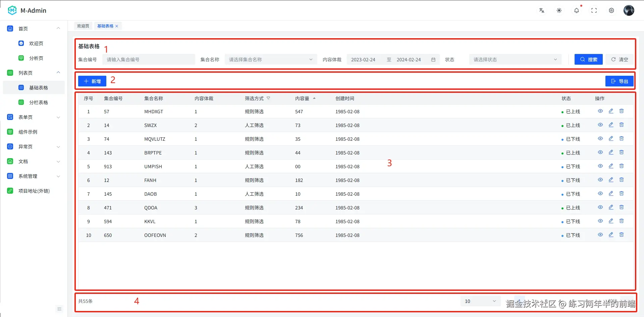The height and width of the screenshot is (317, 644).
Task: Edit the DAOB row
Action: pos(611,193)
